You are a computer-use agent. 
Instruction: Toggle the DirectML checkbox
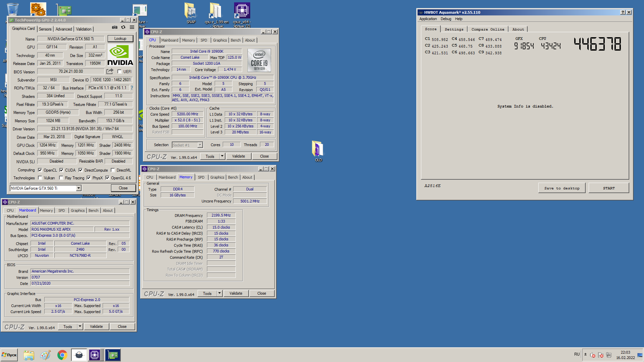click(113, 170)
